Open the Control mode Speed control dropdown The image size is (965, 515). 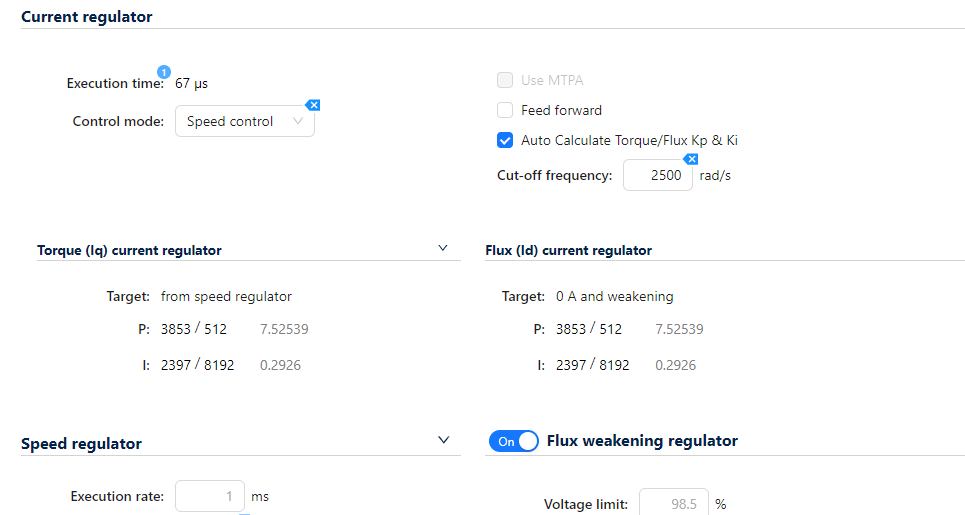point(245,121)
